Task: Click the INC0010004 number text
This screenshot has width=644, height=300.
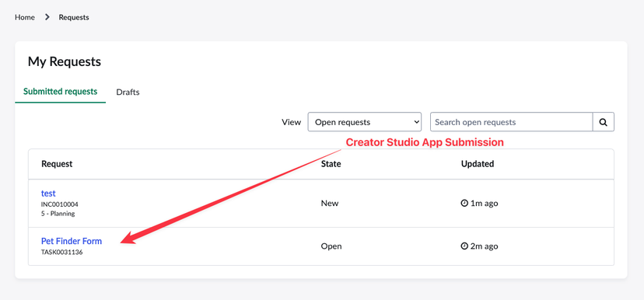Action: click(60, 204)
